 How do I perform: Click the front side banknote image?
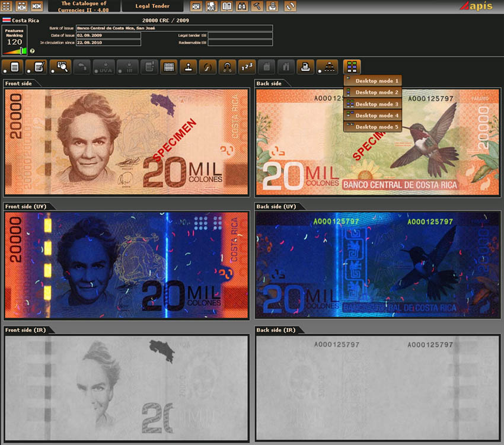tap(126, 142)
